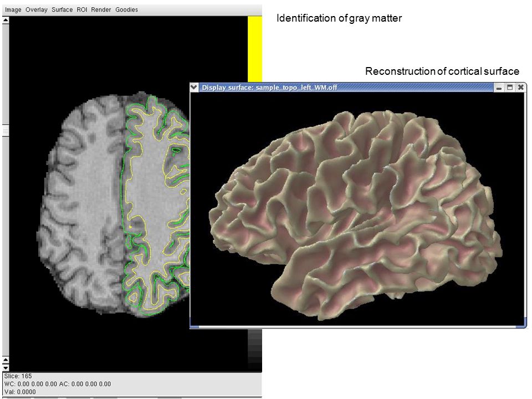Viewport: 532px width, 399px height.
Task: Click the 'Val: 0.0000' status text
Action: coord(20,392)
